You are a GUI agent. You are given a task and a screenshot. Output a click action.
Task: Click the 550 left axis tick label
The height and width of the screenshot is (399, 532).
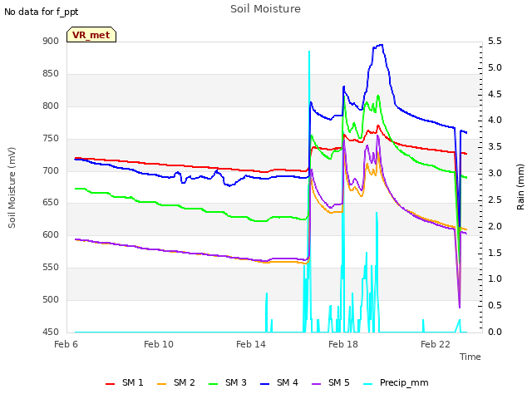click(51, 268)
